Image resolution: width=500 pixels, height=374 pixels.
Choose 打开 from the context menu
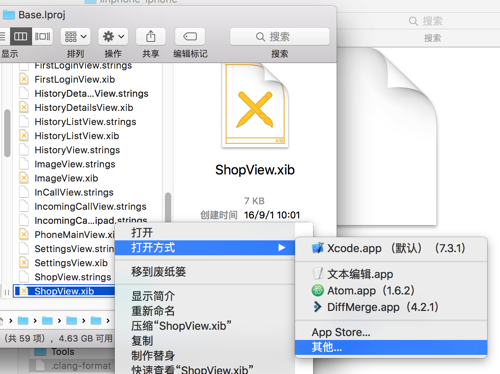point(205,232)
